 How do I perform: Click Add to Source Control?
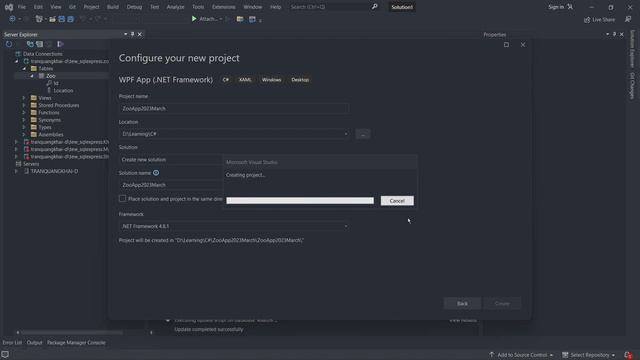click(x=522, y=355)
